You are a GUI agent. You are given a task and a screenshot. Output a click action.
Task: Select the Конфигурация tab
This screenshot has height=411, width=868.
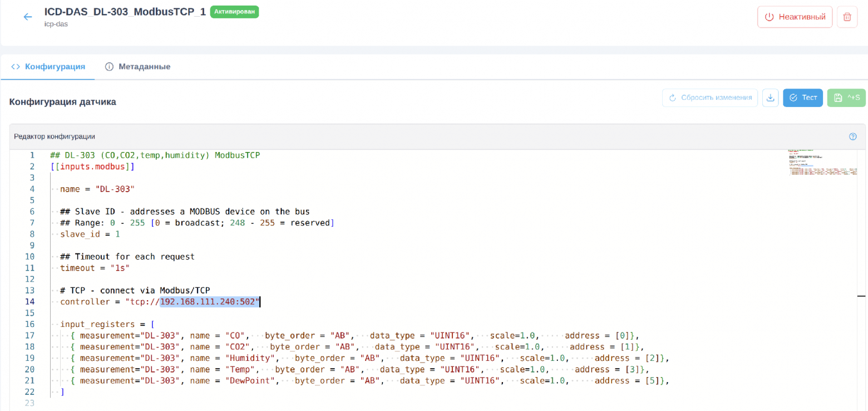[x=48, y=67]
